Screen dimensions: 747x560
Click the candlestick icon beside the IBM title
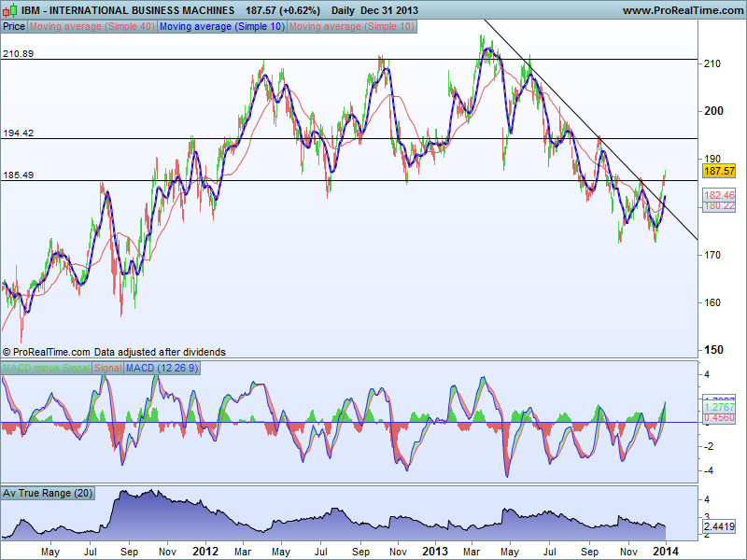[x=10, y=9]
